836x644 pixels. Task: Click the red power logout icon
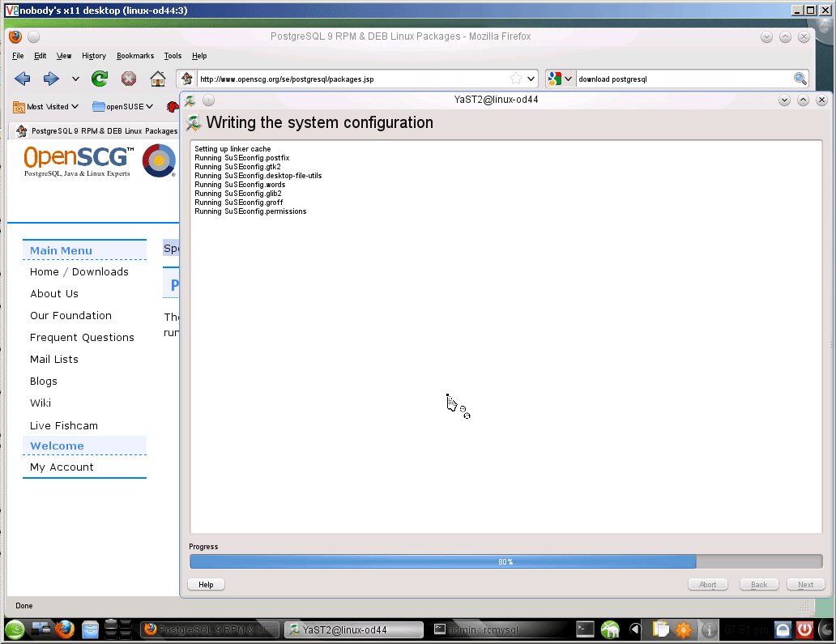(x=804, y=630)
